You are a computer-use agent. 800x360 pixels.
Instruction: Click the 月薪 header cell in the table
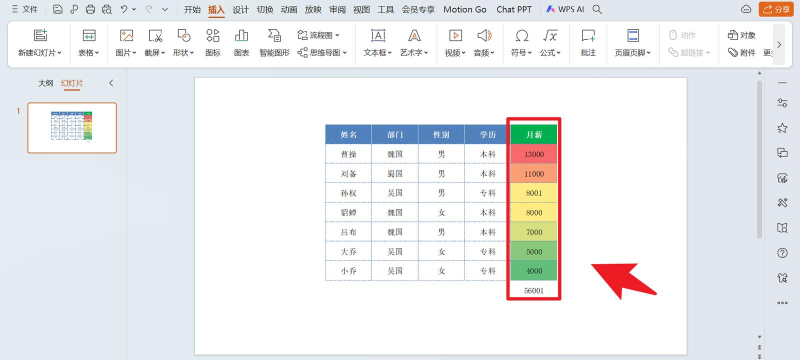(x=534, y=135)
